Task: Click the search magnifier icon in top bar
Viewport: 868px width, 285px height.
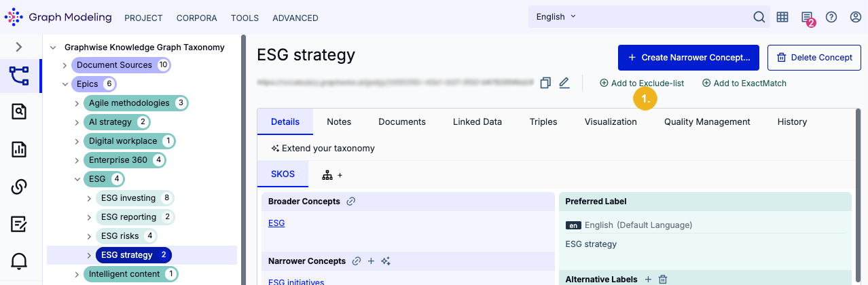Action: (x=759, y=17)
